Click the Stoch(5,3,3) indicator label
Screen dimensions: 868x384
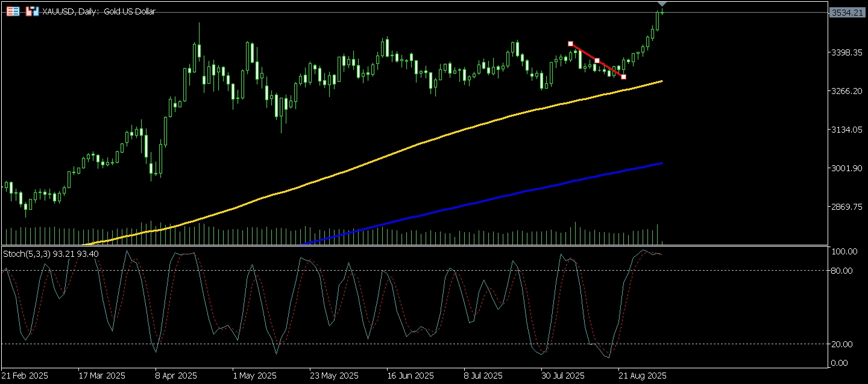51,254
